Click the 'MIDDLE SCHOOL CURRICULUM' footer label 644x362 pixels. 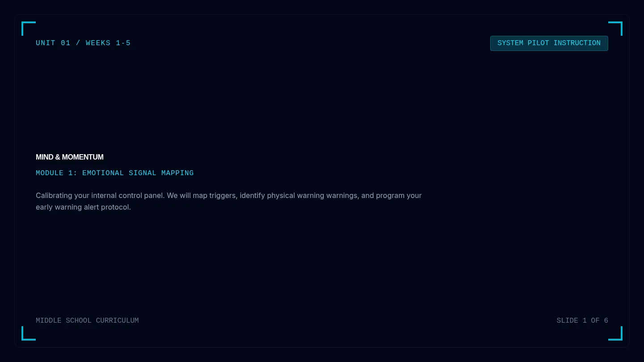tap(87, 321)
